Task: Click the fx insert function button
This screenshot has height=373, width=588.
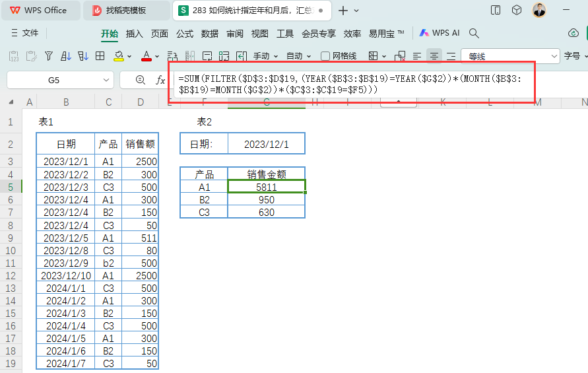Action: [160, 80]
